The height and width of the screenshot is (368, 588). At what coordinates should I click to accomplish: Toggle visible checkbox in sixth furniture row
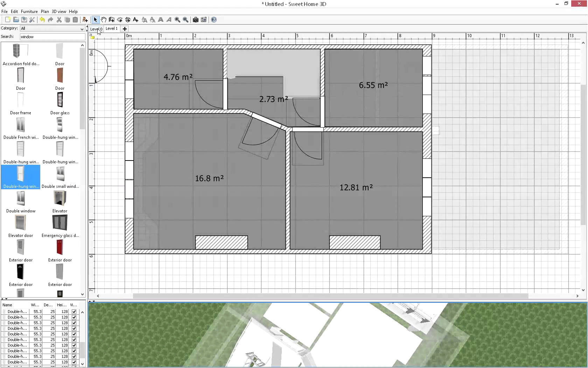click(x=74, y=340)
